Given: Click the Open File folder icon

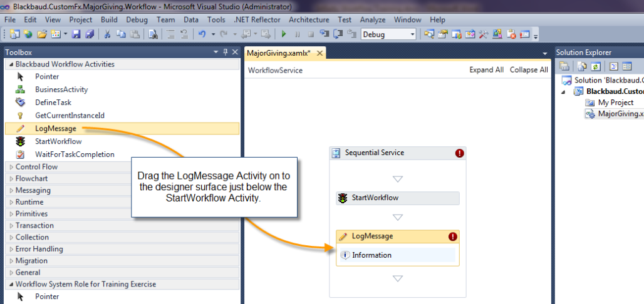Looking at the screenshot, I should (x=42, y=34).
